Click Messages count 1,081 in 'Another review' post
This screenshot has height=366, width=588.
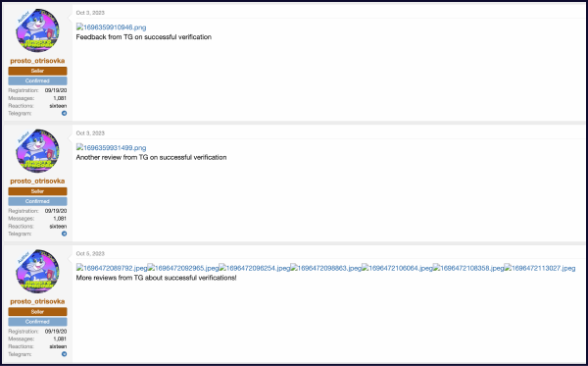(60, 219)
